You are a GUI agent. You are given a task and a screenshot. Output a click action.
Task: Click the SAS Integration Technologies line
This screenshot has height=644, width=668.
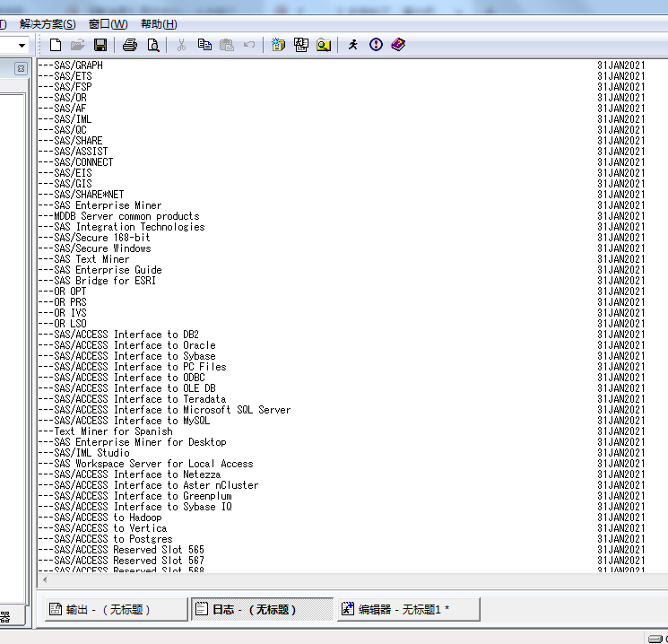tap(121, 227)
